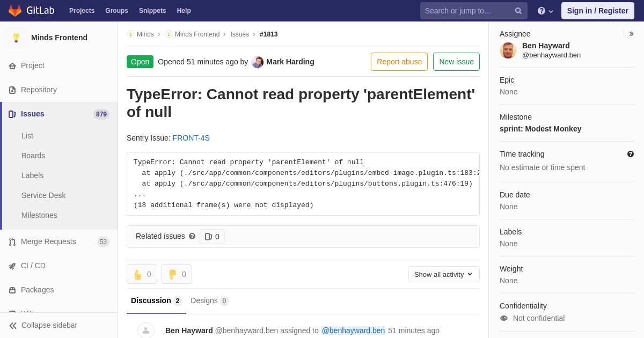Click the GitLab fox logo
The width and height of the screenshot is (644, 338).
[x=15, y=11]
